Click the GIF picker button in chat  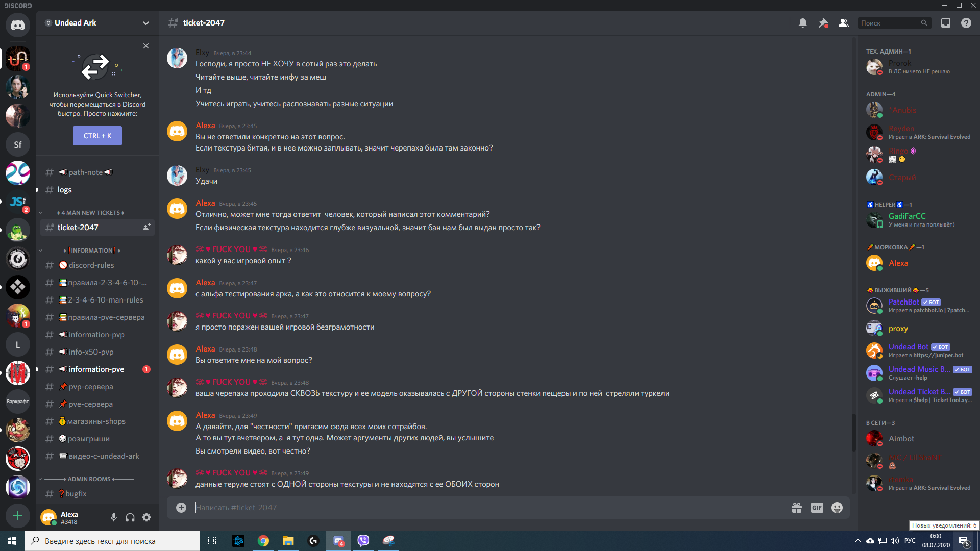tap(817, 508)
